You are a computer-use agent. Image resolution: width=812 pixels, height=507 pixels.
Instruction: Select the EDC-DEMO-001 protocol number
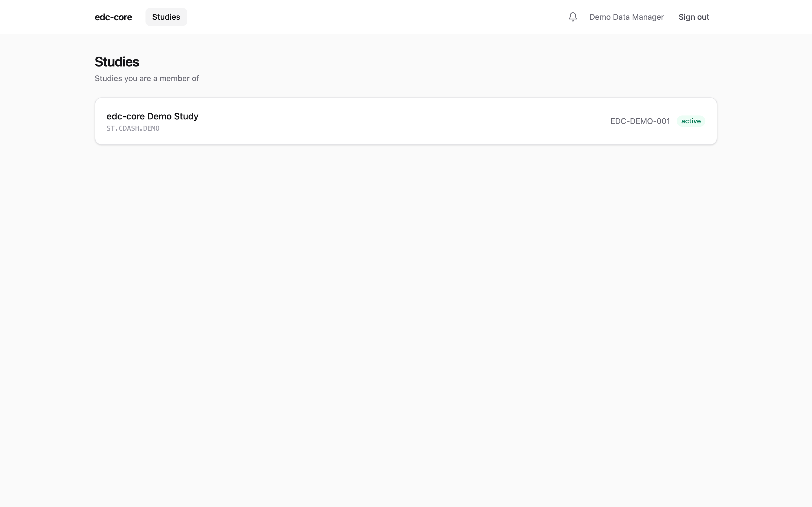point(640,121)
